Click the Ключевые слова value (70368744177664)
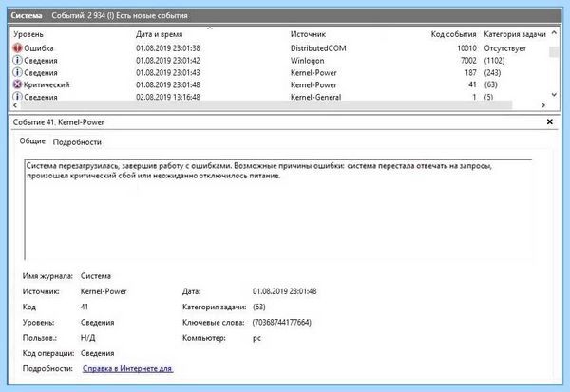The width and height of the screenshot is (570, 392). tap(282, 323)
